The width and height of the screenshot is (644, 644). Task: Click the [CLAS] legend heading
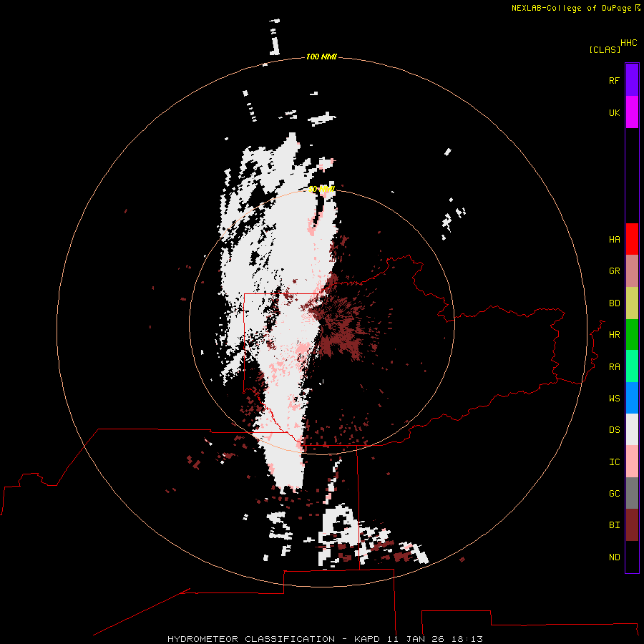click(605, 49)
